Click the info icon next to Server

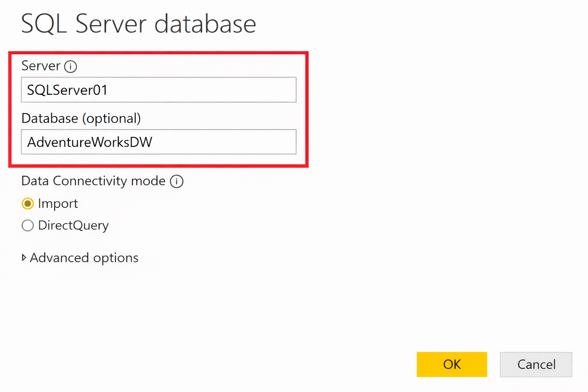70,66
